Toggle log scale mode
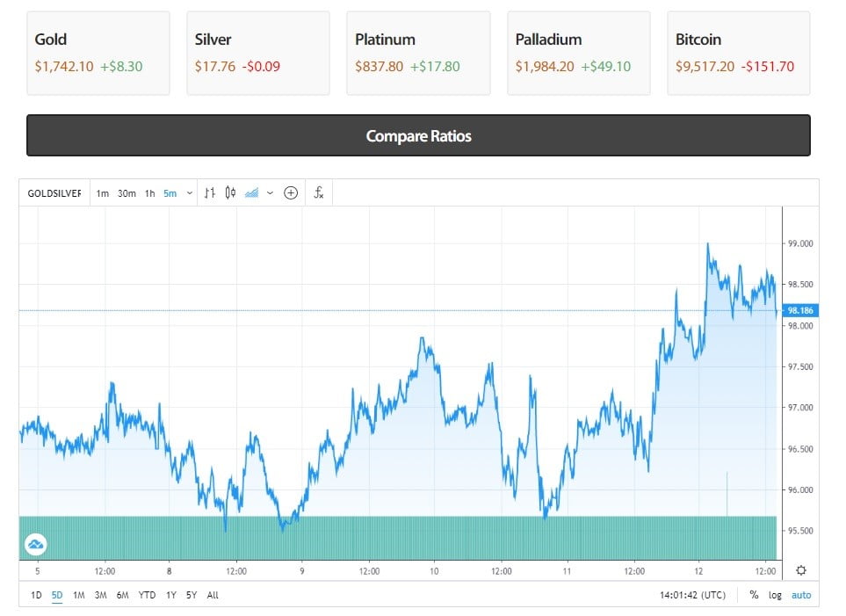This screenshot has height=616, width=846. pos(775,595)
